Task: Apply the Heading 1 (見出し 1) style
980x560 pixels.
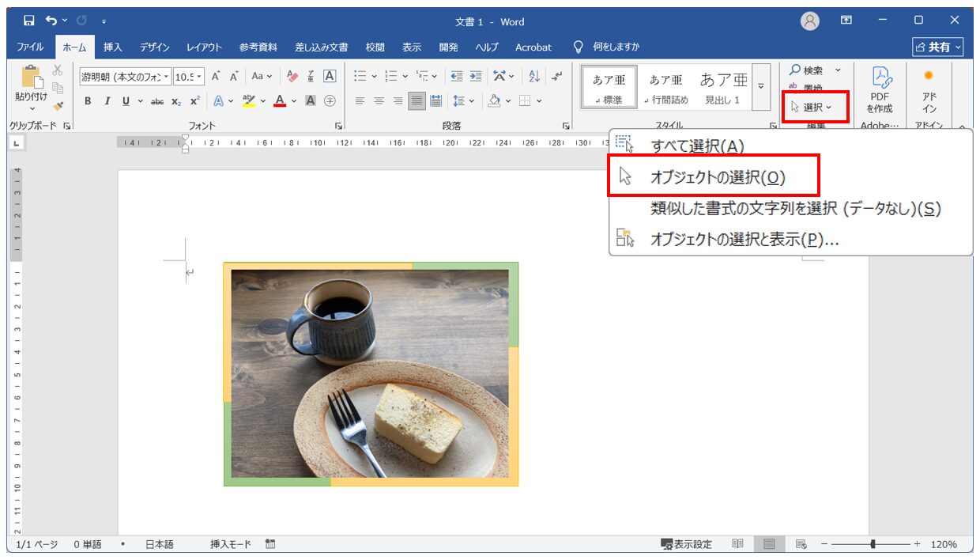Action: pyautogui.click(x=723, y=86)
